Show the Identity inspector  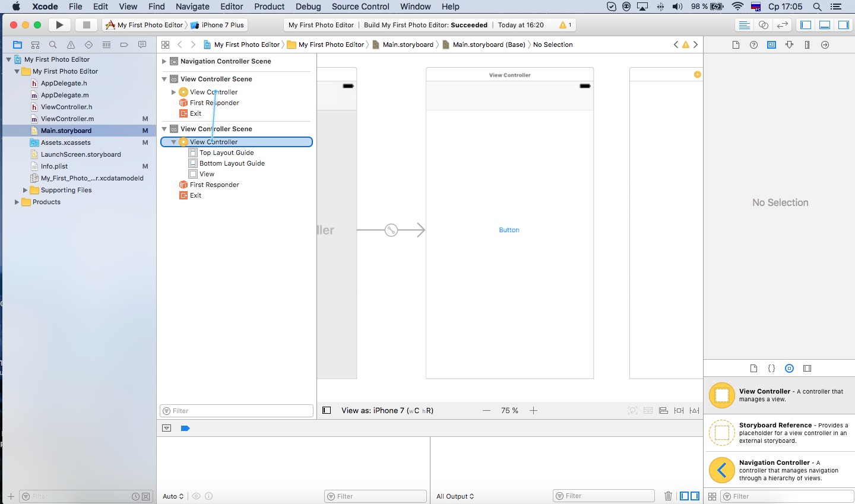(771, 45)
